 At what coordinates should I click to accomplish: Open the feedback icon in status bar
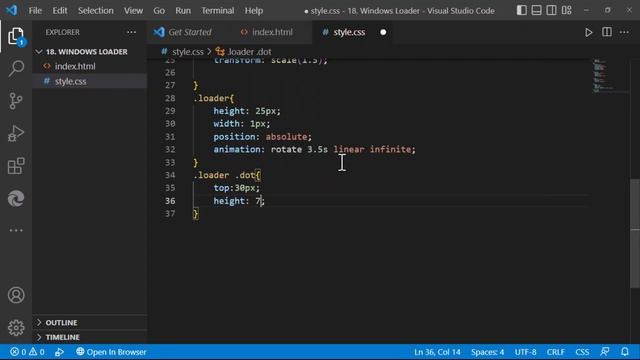(x=604, y=352)
